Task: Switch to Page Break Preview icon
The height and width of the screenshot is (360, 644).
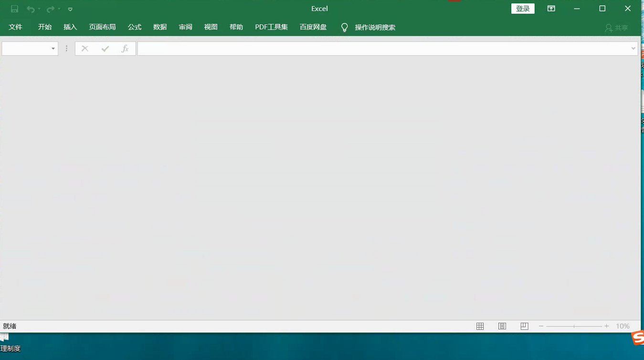Action: pyautogui.click(x=524, y=326)
